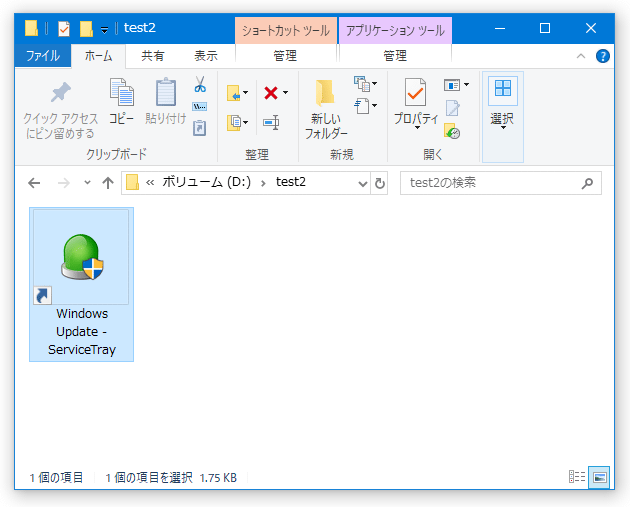The height and width of the screenshot is (507, 630).
Task: Click the Easy access icon
Action: coord(362,106)
